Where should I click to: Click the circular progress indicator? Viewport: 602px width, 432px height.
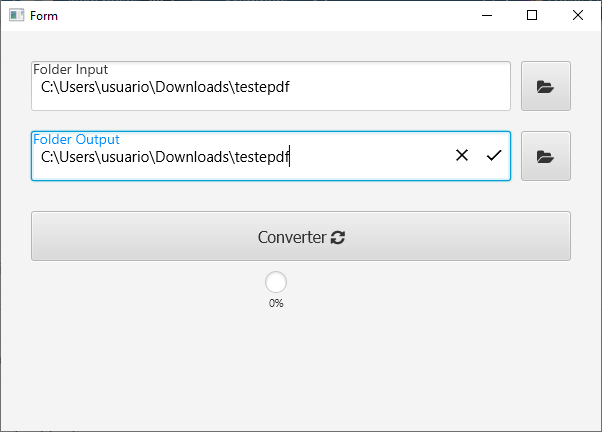[x=276, y=282]
